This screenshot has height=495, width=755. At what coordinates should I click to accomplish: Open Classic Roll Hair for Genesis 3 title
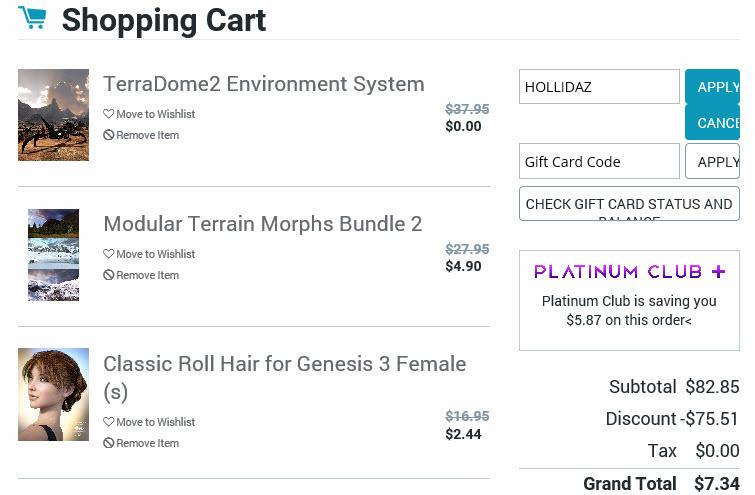point(284,364)
